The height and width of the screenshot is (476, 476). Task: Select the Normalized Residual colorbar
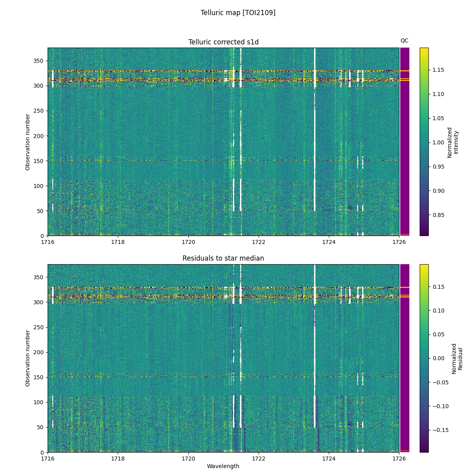[424, 358]
